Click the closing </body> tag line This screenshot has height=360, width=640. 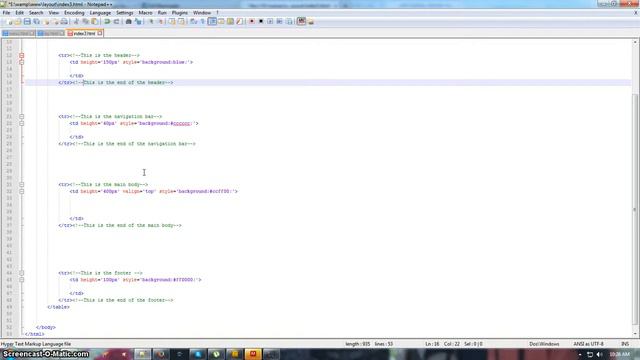point(46,327)
